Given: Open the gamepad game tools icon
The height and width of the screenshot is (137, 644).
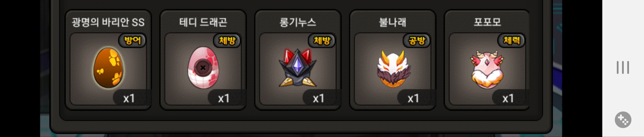Looking at the screenshot, I should click(x=623, y=120).
